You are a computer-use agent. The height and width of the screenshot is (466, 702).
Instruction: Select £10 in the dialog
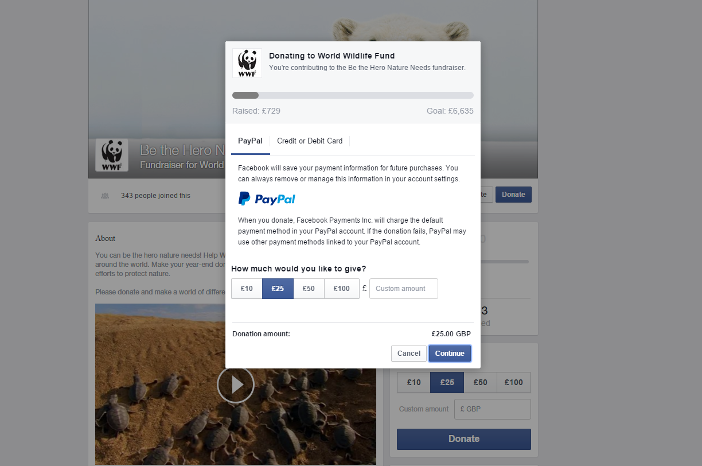(247, 289)
